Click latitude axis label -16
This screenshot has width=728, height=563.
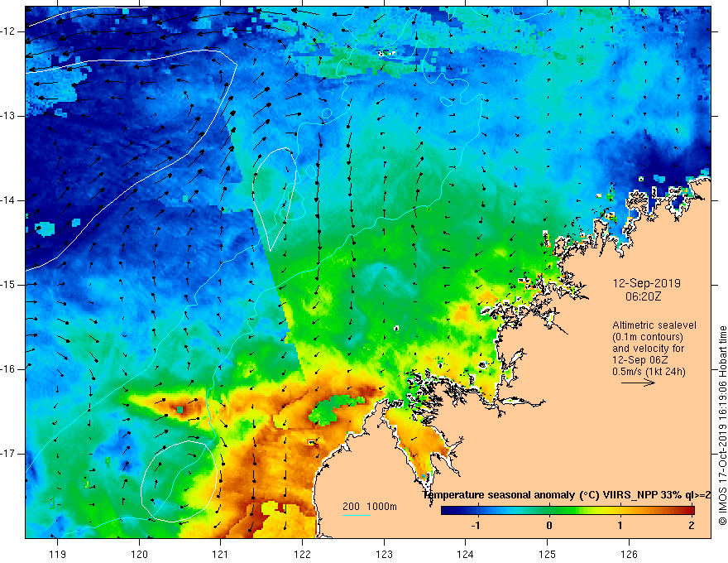click(x=8, y=369)
